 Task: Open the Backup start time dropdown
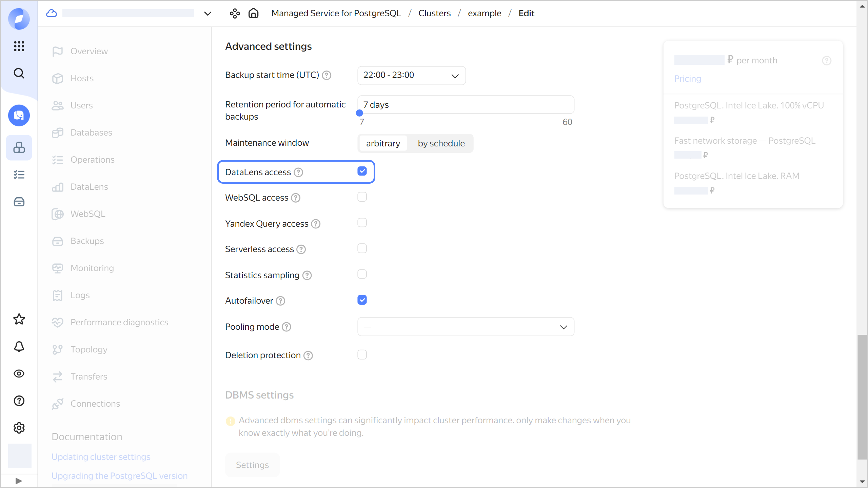pyautogui.click(x=411, y=75)
